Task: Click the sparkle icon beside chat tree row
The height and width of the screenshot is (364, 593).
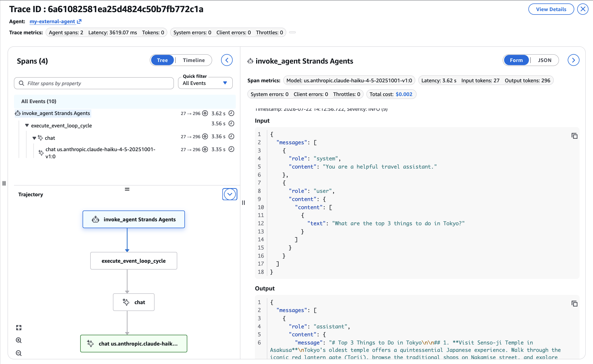Action: [40, 138]
